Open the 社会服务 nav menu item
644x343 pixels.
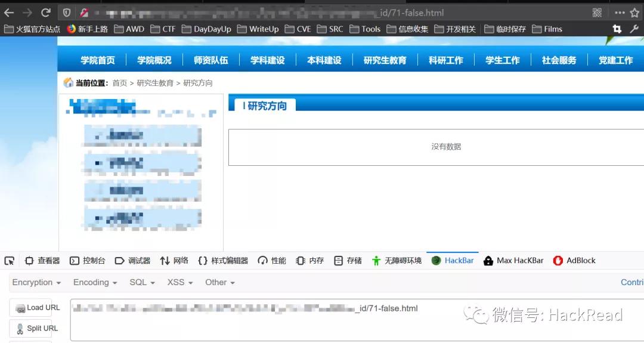pyautogui.click(x=559, y=60)
